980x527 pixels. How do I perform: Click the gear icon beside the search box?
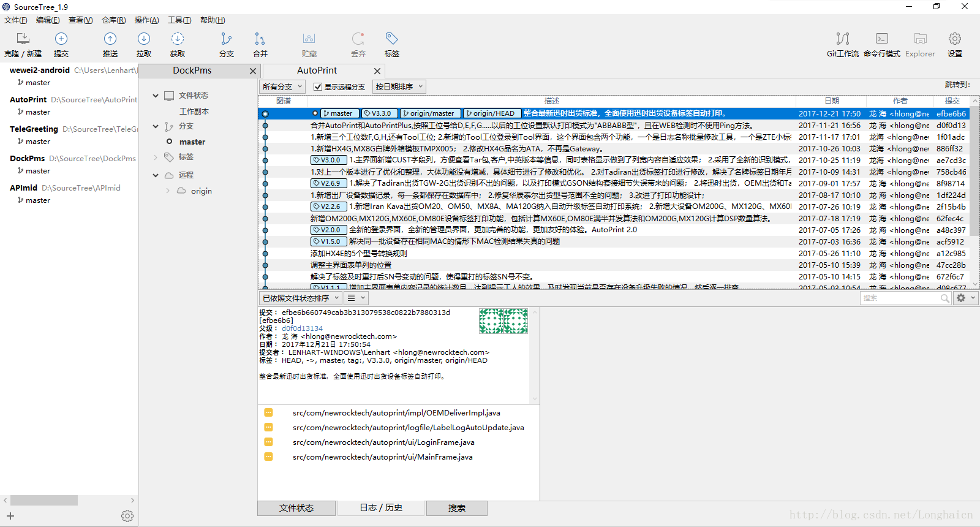click(961, 298)
